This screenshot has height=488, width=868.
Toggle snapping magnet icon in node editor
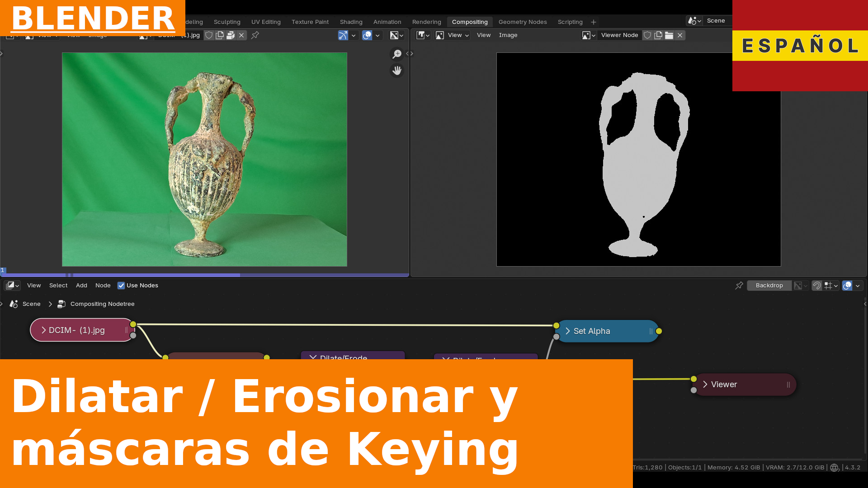point(816,286)
